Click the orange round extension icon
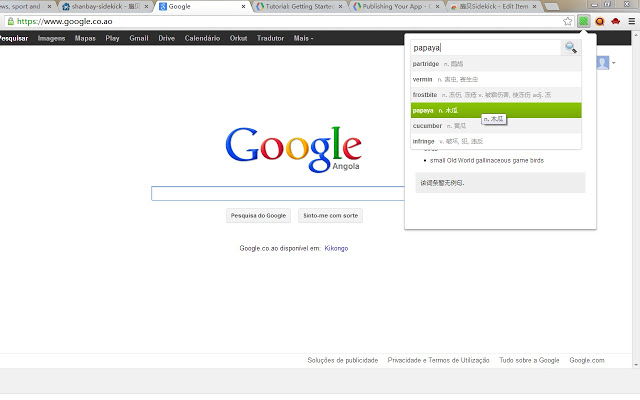The image size is (640, 400). pos(600,22)
